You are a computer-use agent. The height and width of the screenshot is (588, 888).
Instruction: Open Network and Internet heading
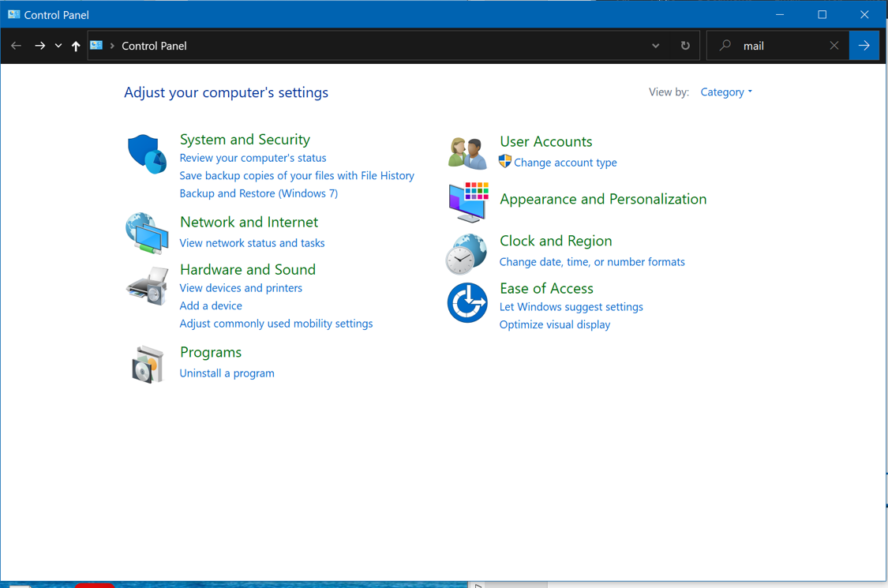[249, 222]
